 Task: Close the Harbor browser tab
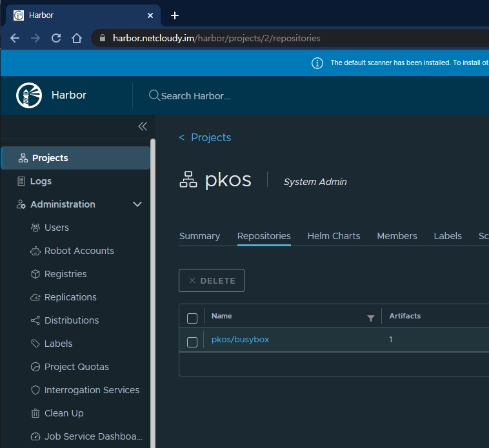coord(150,15)
